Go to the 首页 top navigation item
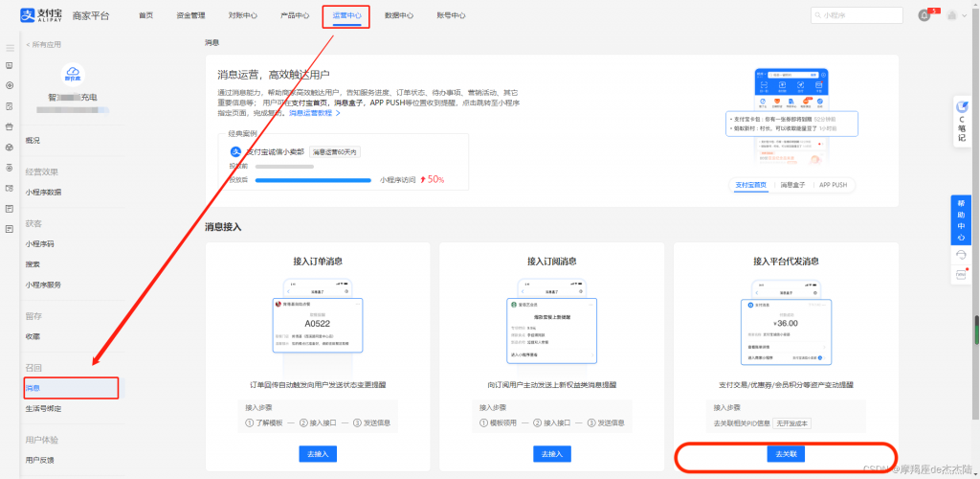The height and width of the screenshot is (479, 980). point(145,15)
